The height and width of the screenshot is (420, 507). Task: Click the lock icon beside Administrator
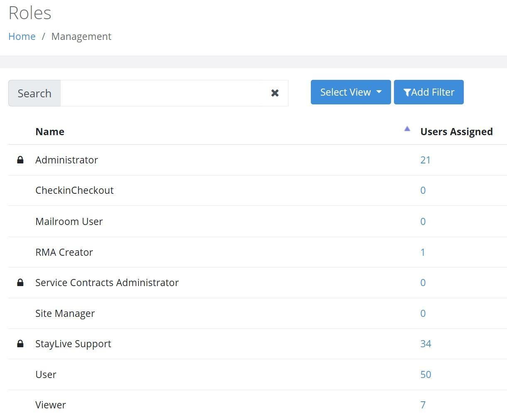click(x=20, y=160)
